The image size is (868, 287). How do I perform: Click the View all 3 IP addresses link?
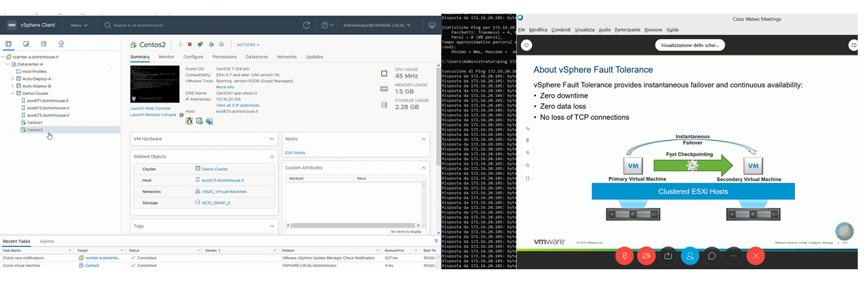[238, 105]
